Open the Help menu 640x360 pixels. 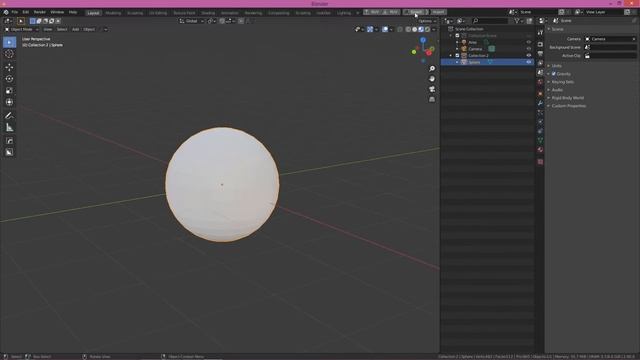tap(73, 12)
